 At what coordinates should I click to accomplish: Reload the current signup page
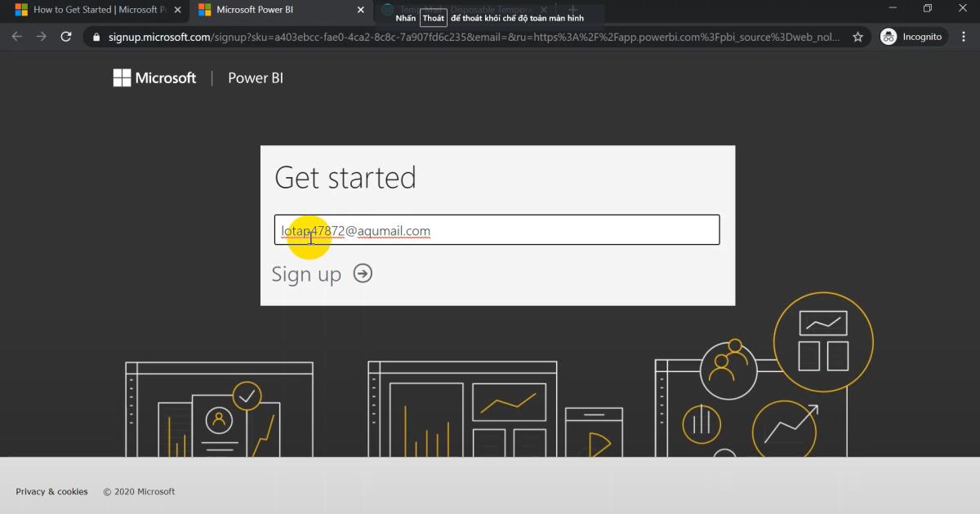coord(66,37)
